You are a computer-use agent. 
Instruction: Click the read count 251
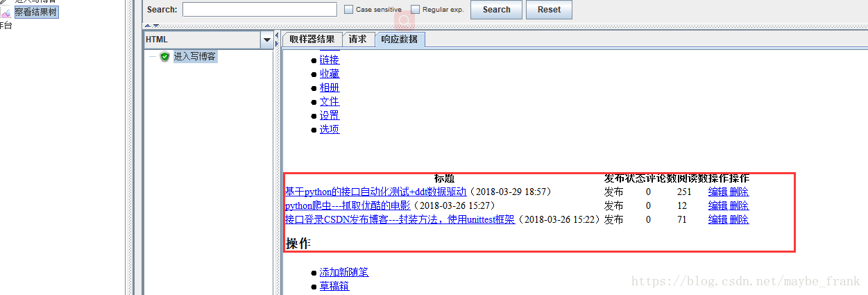(685, 192)
